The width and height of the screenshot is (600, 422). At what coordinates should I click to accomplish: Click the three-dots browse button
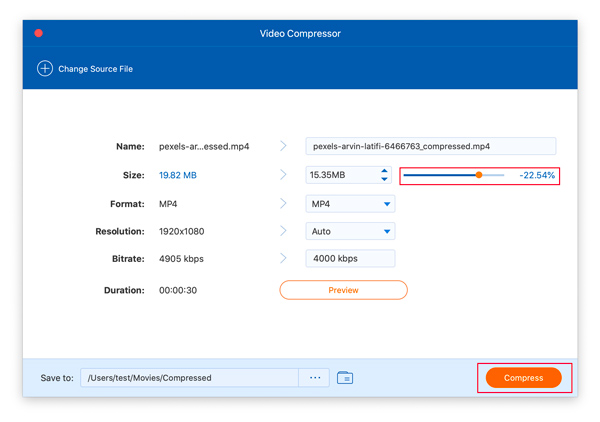315,378
